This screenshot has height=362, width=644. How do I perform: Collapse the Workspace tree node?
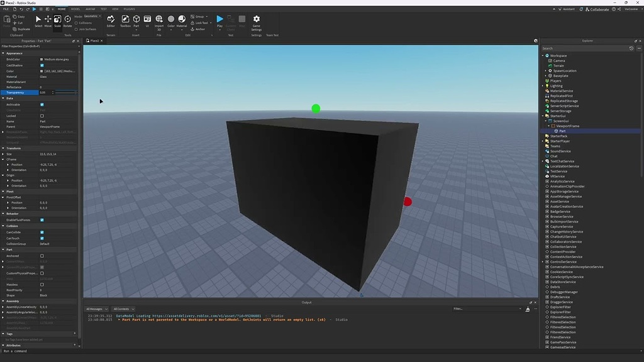pos(543,55)
